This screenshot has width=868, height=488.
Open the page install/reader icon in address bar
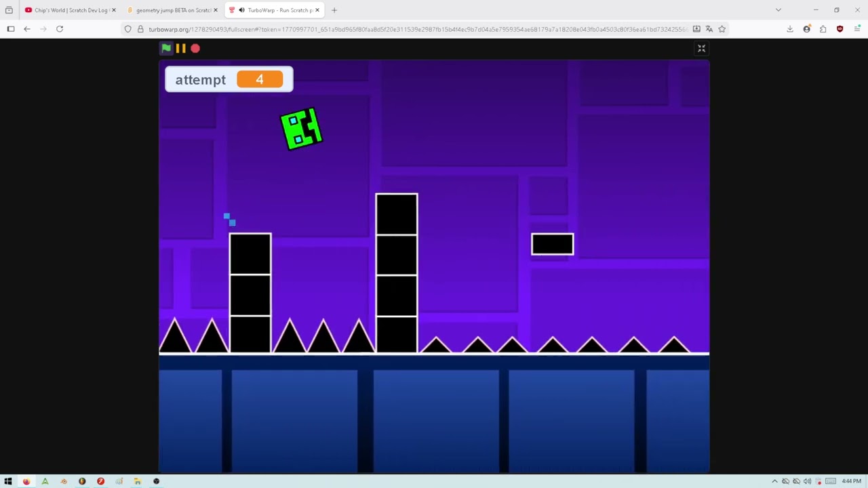tap(696, 29)
